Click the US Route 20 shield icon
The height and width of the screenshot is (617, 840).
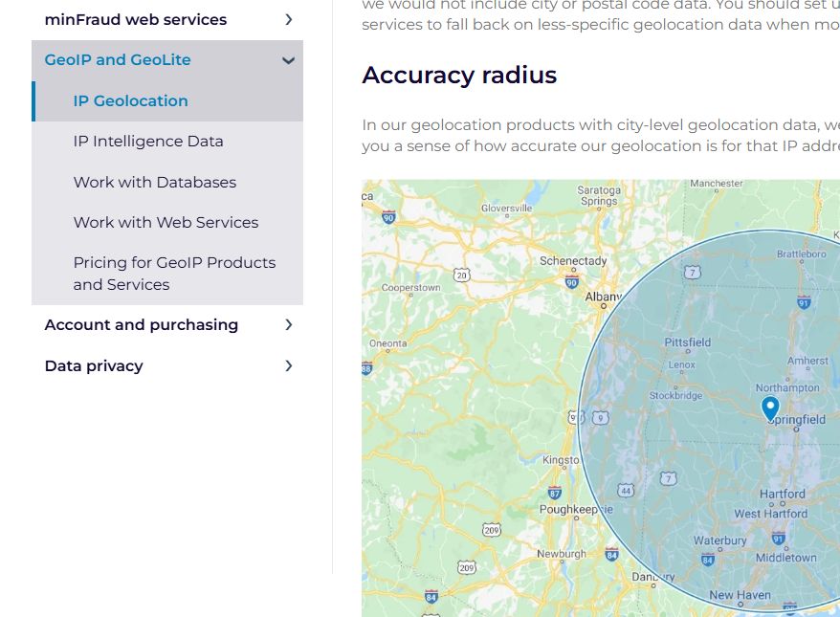pos(462,275)
